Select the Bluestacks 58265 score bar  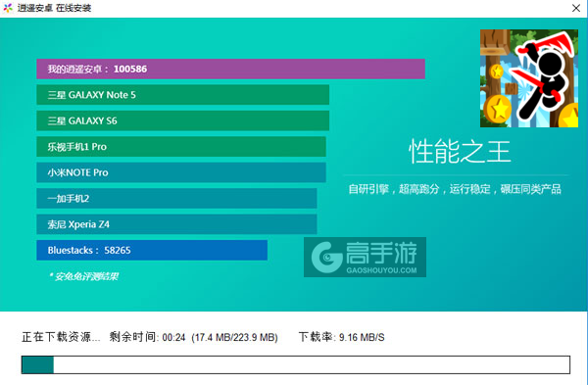pos(152,250)
